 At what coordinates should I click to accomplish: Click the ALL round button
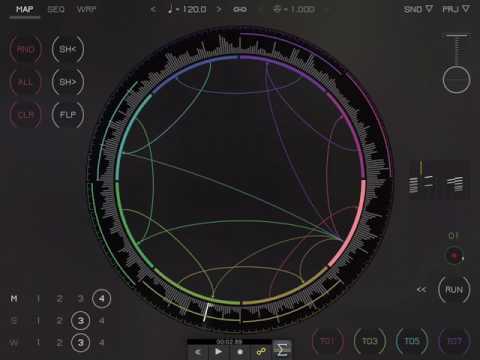pyautogui.click(x=25, y=82)
